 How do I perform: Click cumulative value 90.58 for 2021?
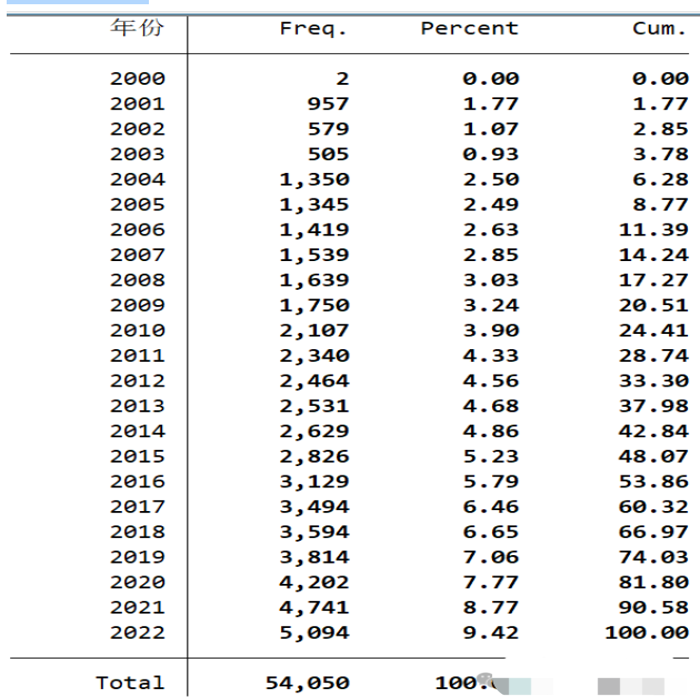654,607
